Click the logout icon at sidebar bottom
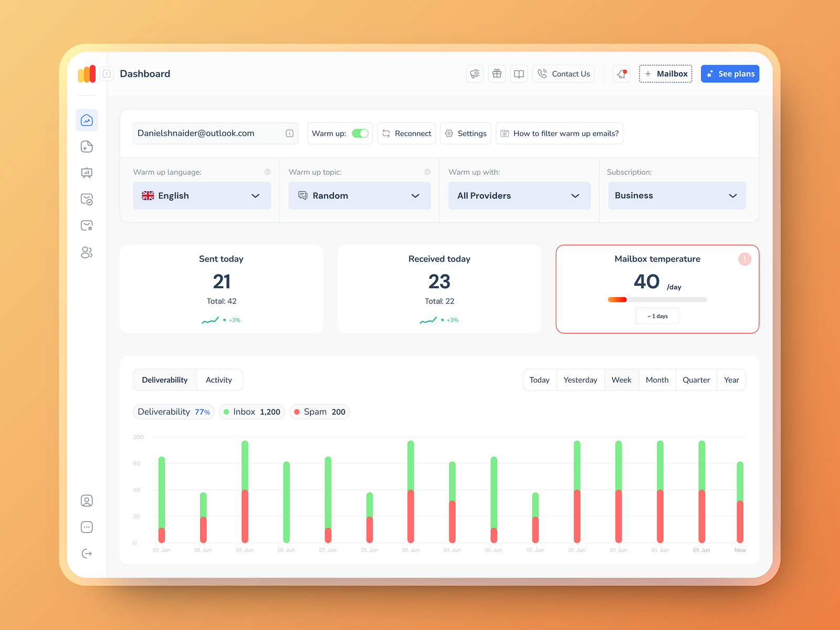Image resolution: width=840 pixels, height=630 pixels. coord(87,553)
